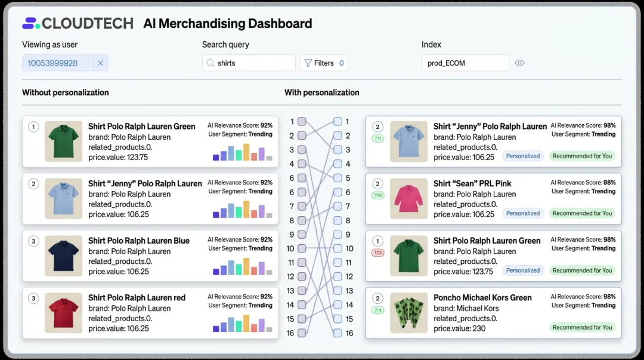
Task: Click the green 711 badge on personalized Jenny card
Action: pyautogui.click(x=378, y=139)
